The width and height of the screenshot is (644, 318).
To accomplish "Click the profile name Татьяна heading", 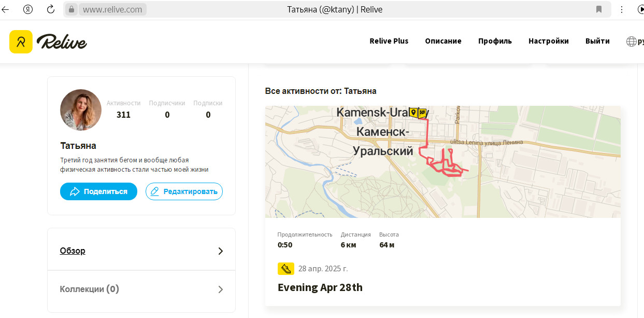I will [x=78, y=146].
